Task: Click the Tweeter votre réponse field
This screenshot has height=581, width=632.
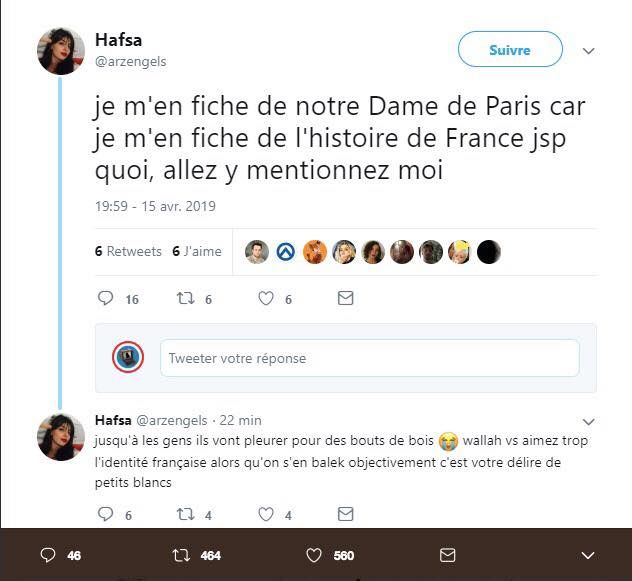Action: pos(369,358)
